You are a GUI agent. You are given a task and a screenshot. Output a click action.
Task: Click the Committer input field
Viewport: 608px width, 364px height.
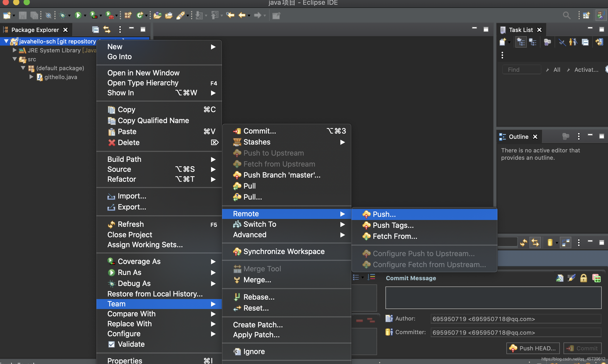516,333
